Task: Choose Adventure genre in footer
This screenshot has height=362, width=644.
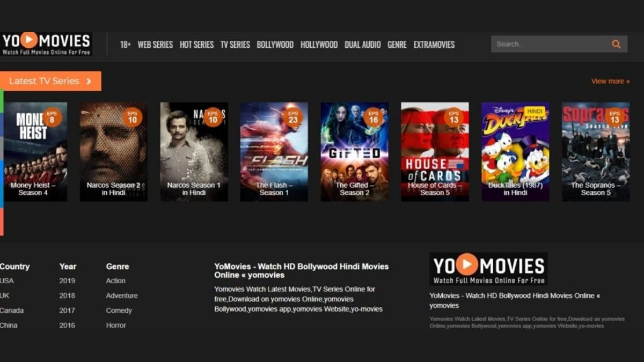Action: [122, 295]
